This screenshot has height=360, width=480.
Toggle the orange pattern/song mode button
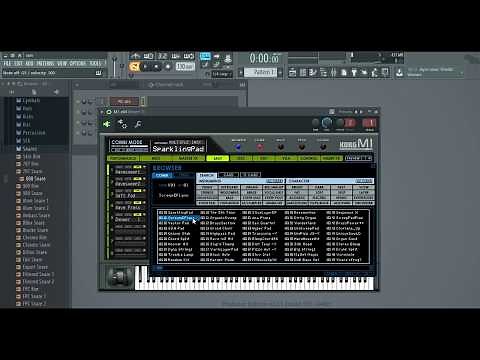coord(134,67)
